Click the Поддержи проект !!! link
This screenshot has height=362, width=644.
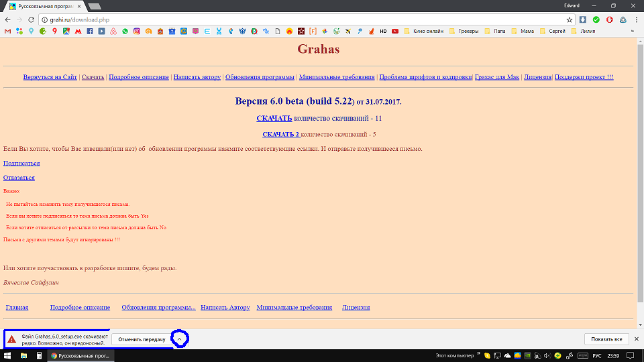pos(584,76)
